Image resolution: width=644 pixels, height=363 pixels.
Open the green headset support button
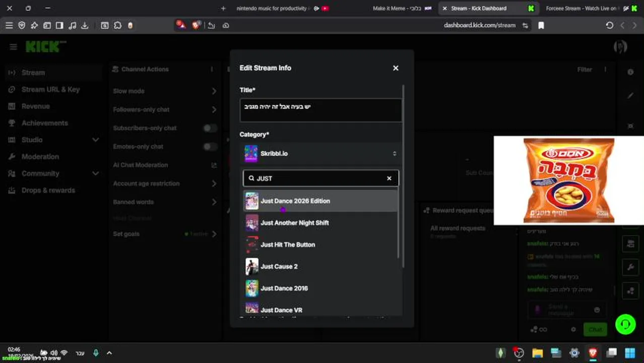[x=625, y=324]
